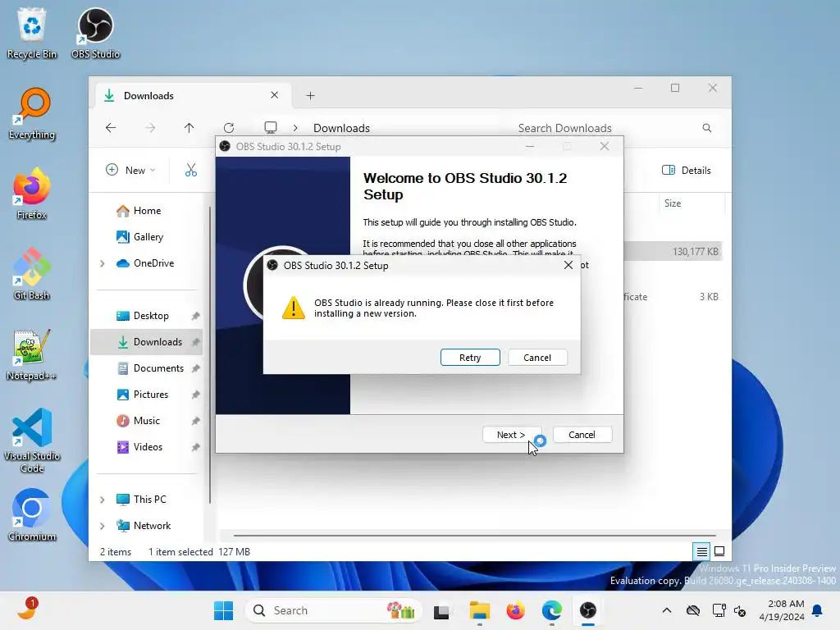Image resolution: width=840 pixels, height=630 pixels.
Task: Click the taskbar Search box
Action: [334, 610]
